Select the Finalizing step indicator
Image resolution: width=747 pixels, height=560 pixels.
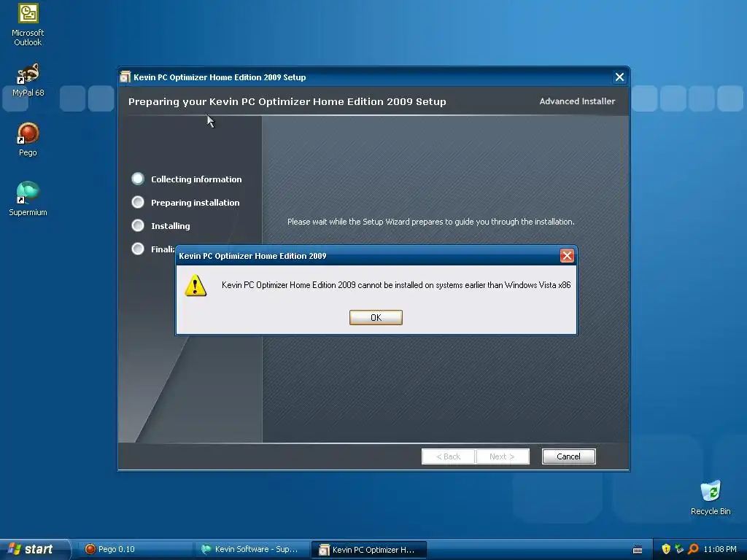point(138,249)
